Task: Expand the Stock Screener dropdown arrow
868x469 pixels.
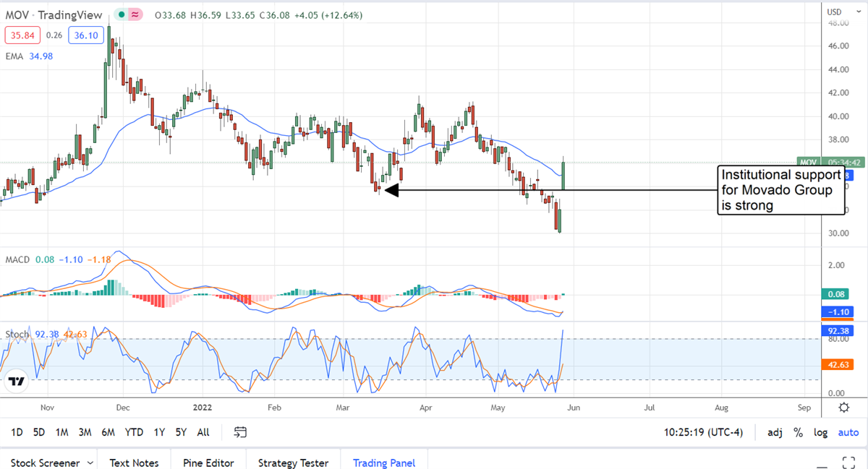Action: [90, 462]
